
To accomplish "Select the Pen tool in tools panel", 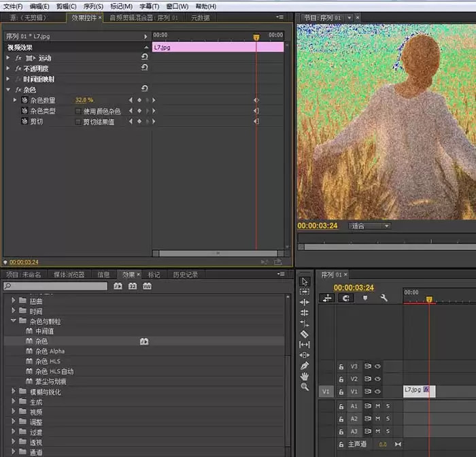I will tap(305, 365).
